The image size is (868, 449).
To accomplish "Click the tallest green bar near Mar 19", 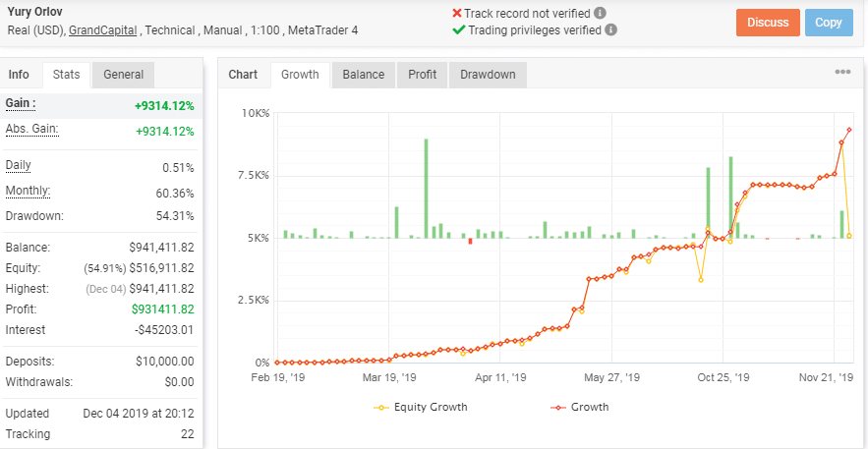I will click(x=426, y=189).
